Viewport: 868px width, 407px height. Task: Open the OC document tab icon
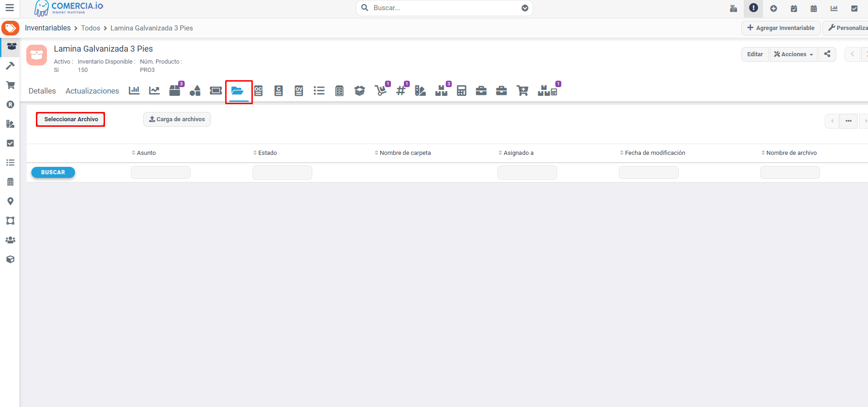click(x=258, y=91)
